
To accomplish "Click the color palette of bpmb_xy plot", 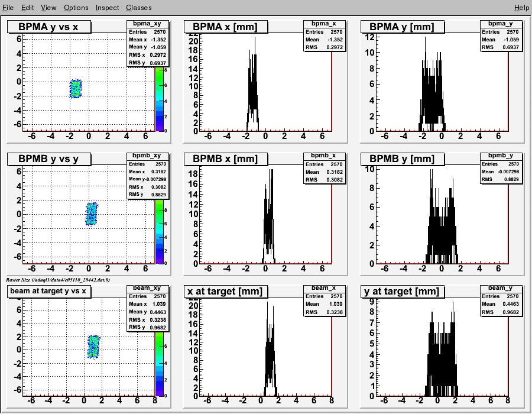I will coord(159,231).
